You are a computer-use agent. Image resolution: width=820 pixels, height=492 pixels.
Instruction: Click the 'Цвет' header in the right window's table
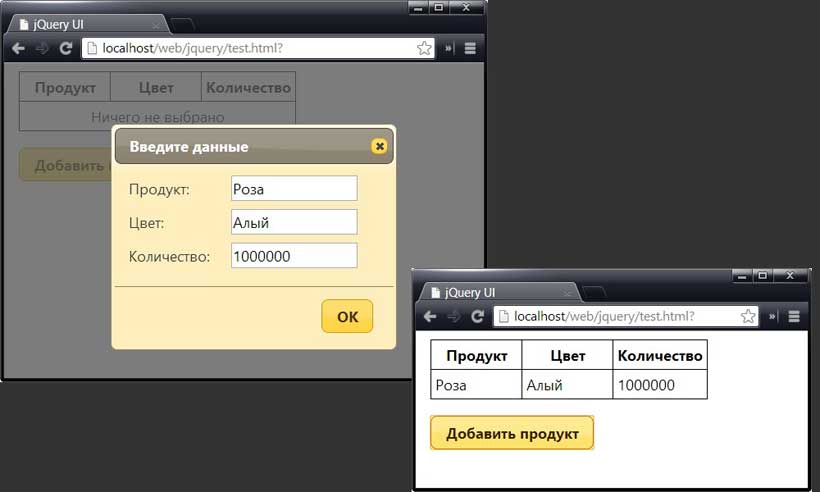point(567,356)
